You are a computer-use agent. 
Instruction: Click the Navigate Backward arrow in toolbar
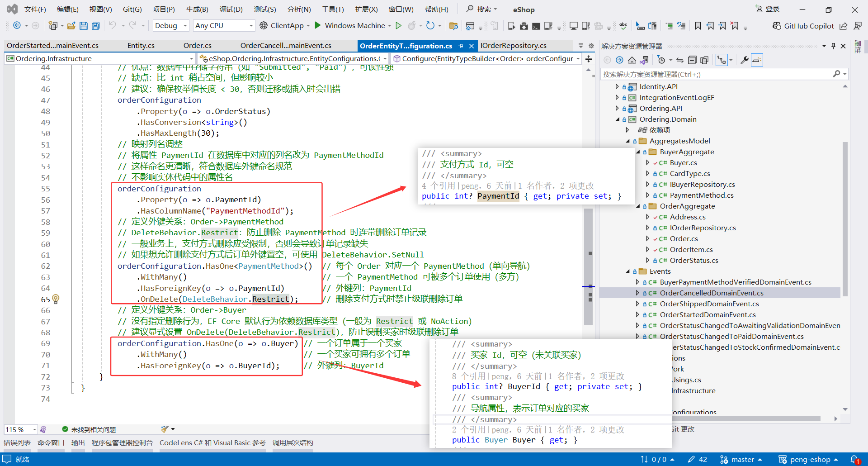(x=17, y=26)
